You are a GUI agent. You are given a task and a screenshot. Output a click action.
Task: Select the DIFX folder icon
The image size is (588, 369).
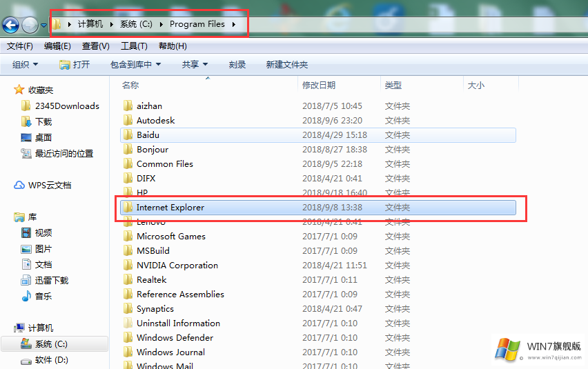pyautogui.click(x=128, y=179)
